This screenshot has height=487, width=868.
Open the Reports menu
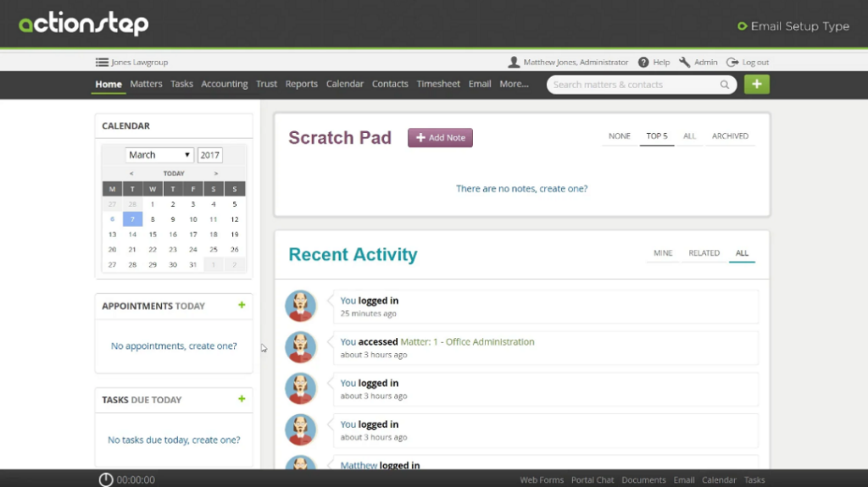302,84
